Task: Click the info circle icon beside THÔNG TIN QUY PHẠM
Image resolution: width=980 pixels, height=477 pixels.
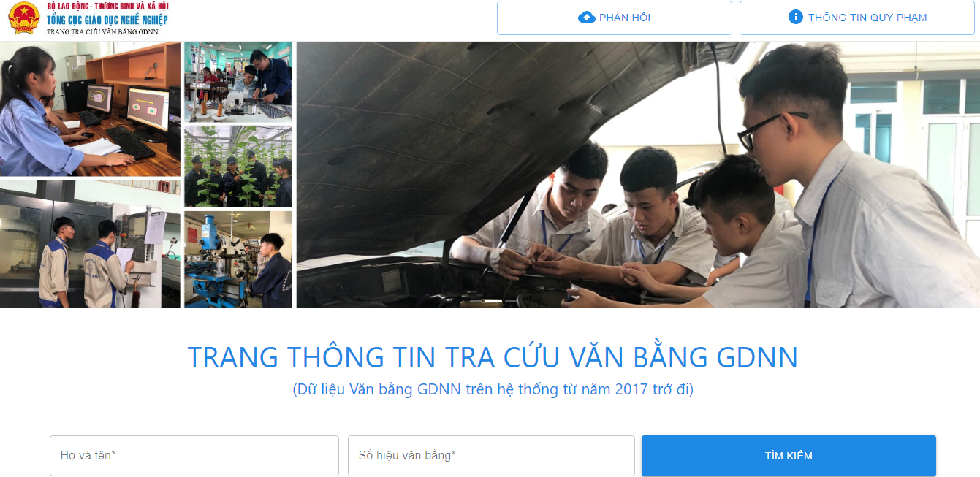Action: pyautogui.click(x=796, y=17)
